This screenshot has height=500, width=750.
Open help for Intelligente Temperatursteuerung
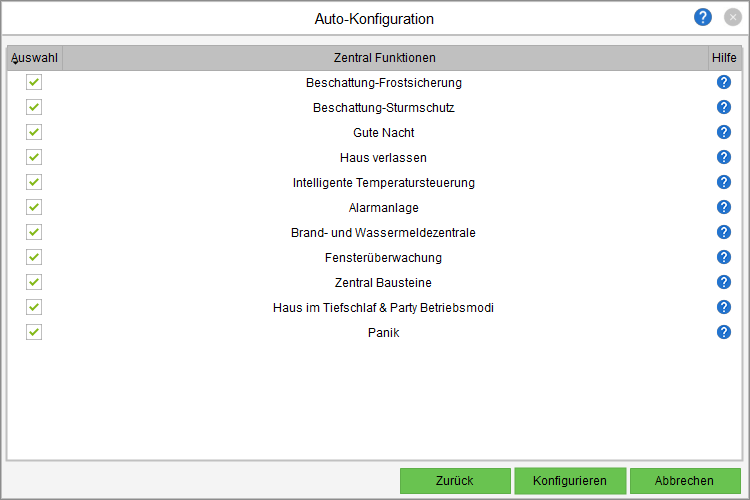pyautogui.click(x=724, y=182)
